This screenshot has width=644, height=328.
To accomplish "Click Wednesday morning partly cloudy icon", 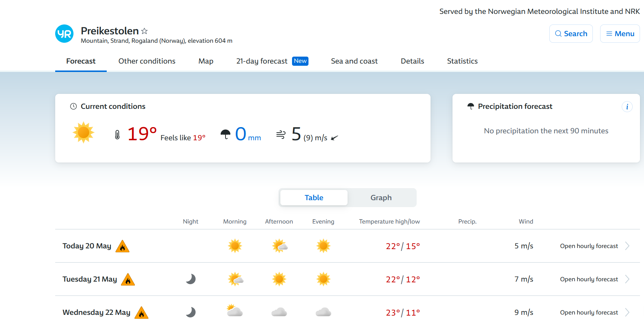I will (235, 312).
